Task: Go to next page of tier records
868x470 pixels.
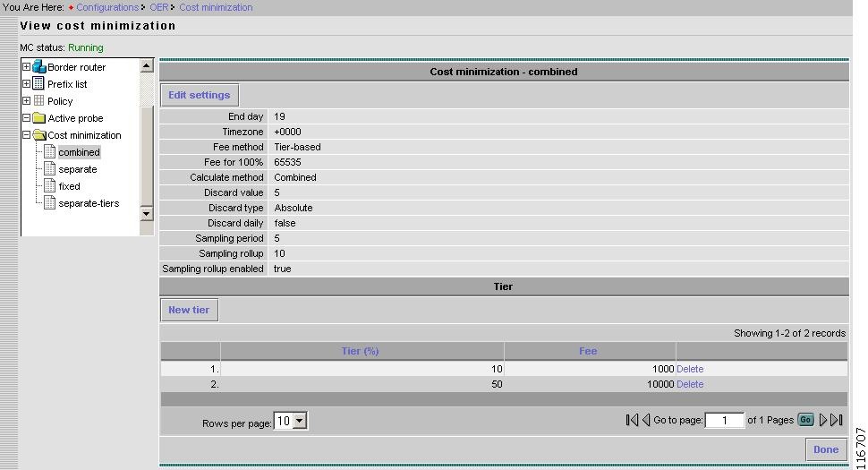Action: [822, 420]
